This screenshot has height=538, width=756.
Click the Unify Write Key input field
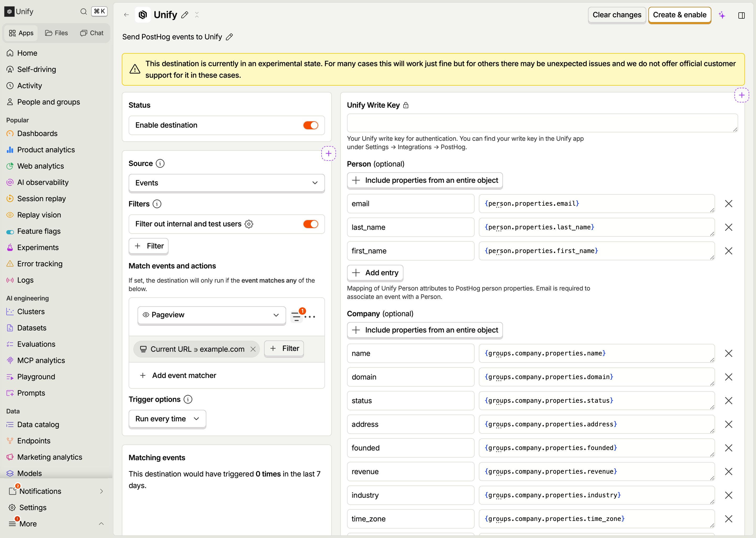tap(542, 123)
